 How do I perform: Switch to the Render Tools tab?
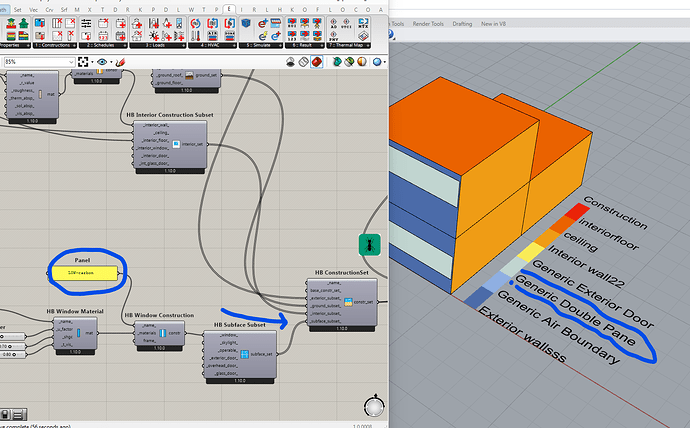point(428,24)
